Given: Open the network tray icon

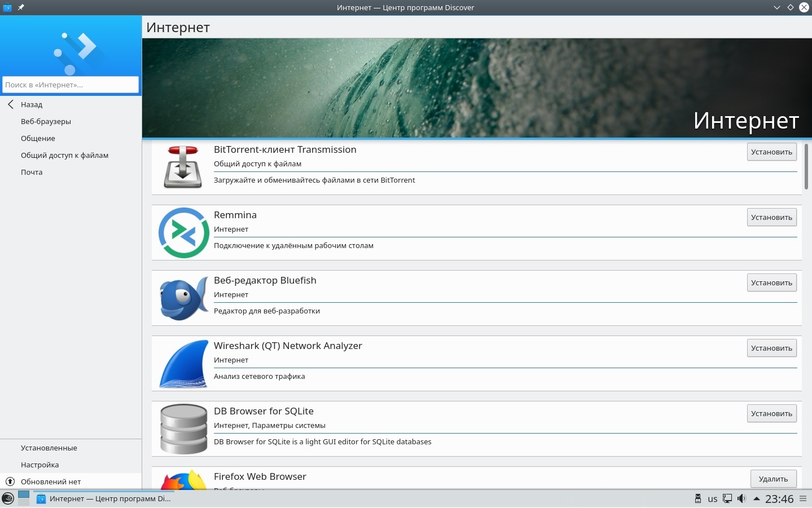Looking at the screenshot, I should click(727, 498).
